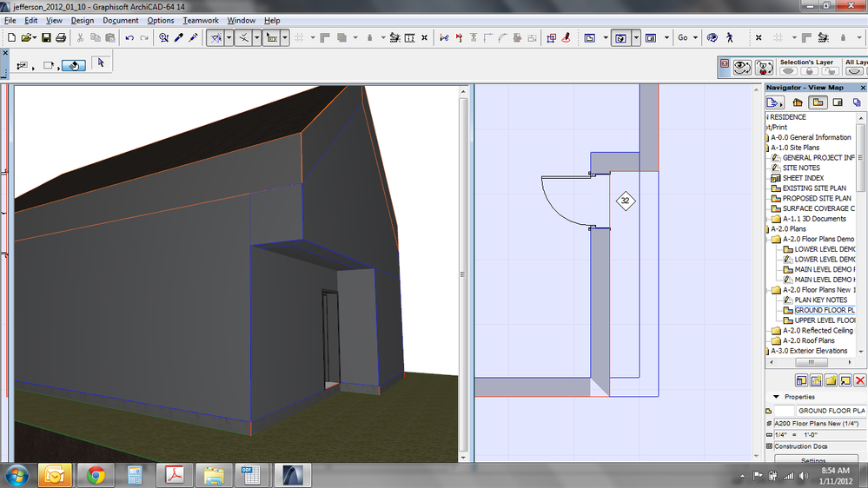Open the Teamwork menu
868x488 pixels.
point(201,20)
